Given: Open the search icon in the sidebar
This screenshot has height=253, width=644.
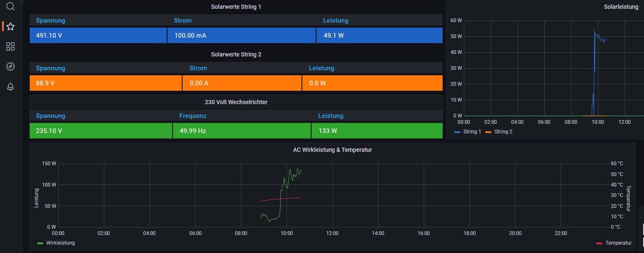Looking at the screenshot, I should [10, 6].
